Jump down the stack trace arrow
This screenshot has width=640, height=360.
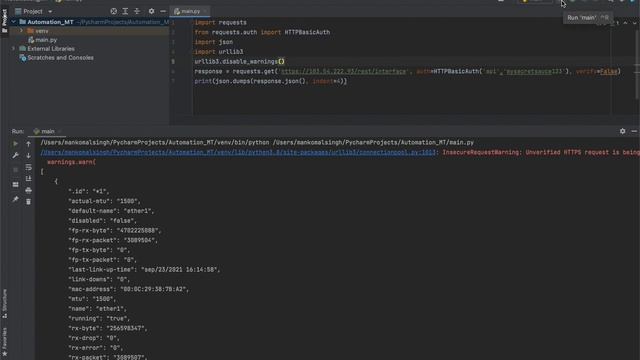pos(28,156)
